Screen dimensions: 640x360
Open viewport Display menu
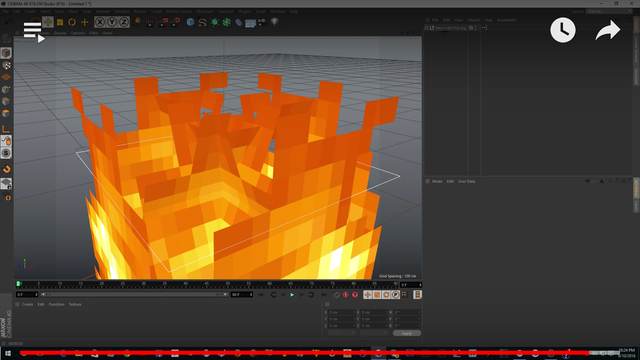click(x=60, y=33)
